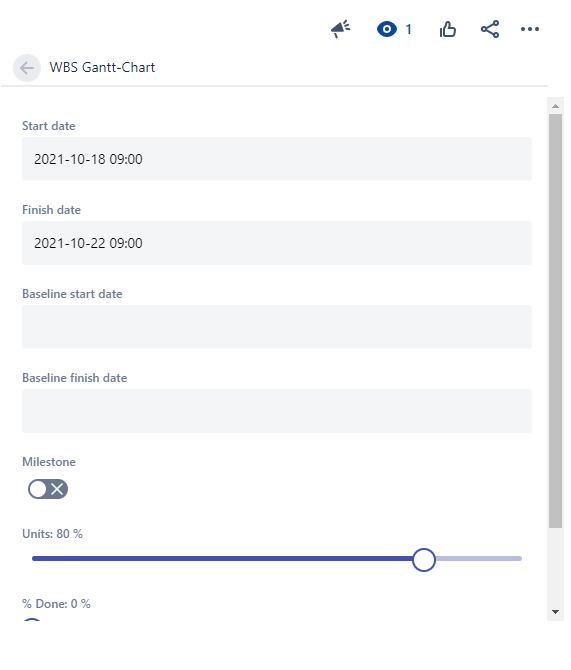Click the vertical scrollbar thumb
571x670 pixels.
pos(556,321)
